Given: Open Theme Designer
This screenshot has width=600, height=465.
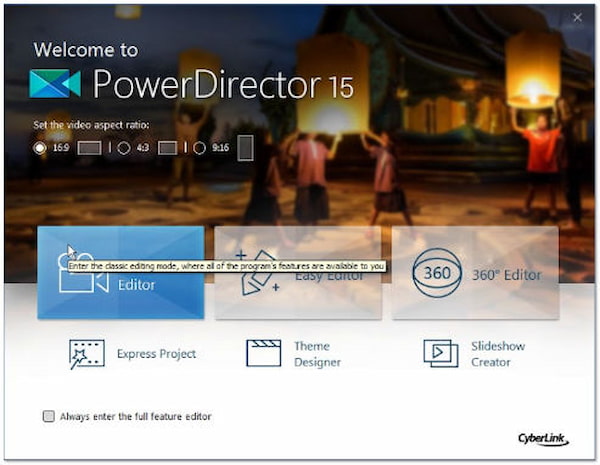Looking at the screenshot, I should (x=293, y=354).
